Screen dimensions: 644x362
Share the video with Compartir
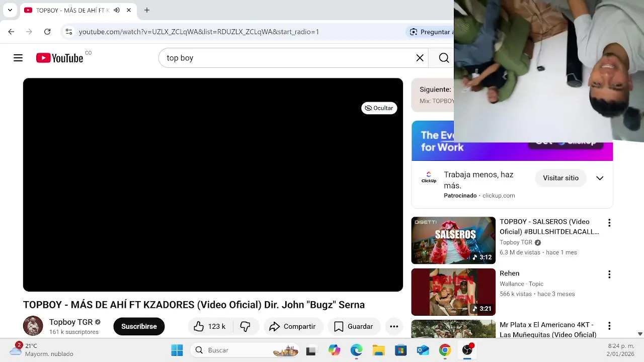point(293,326)
